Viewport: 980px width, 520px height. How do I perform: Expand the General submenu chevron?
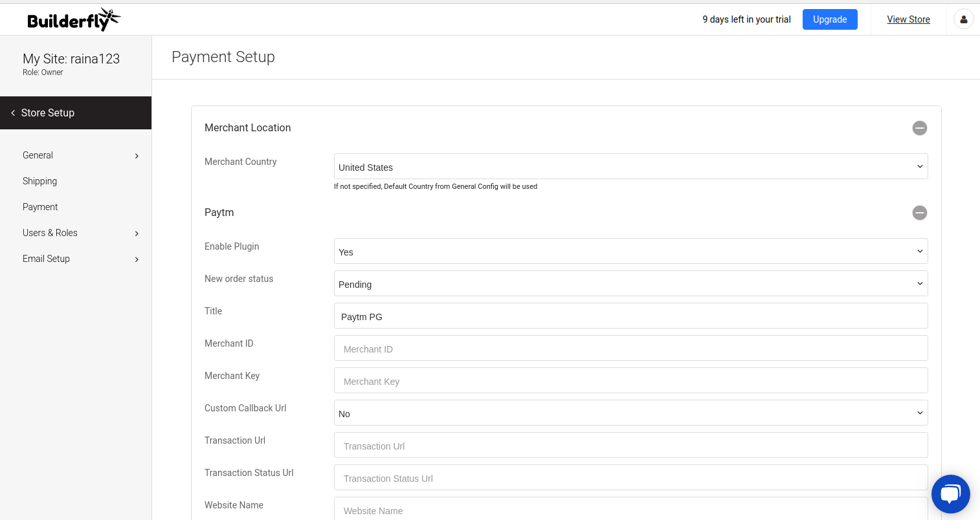click(x=137, y=156)
